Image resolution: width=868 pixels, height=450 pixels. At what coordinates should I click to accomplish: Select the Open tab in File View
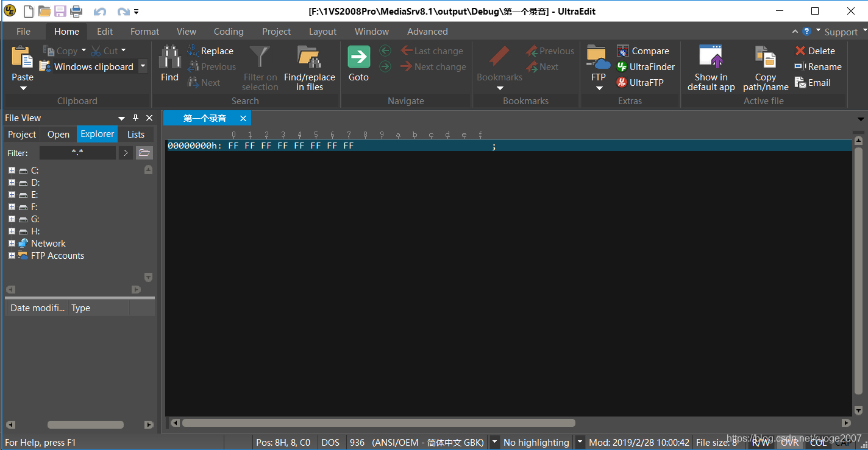(x=59, y=135)
